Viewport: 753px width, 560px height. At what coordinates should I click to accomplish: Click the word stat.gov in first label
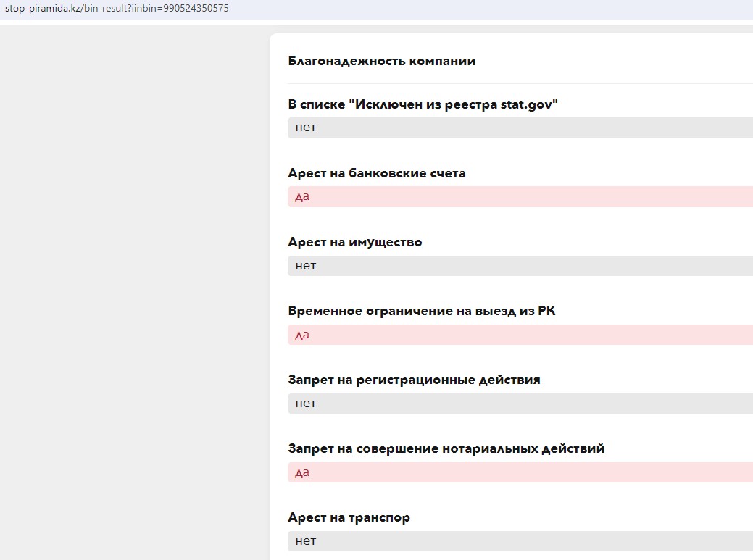(x=526, y=105)
